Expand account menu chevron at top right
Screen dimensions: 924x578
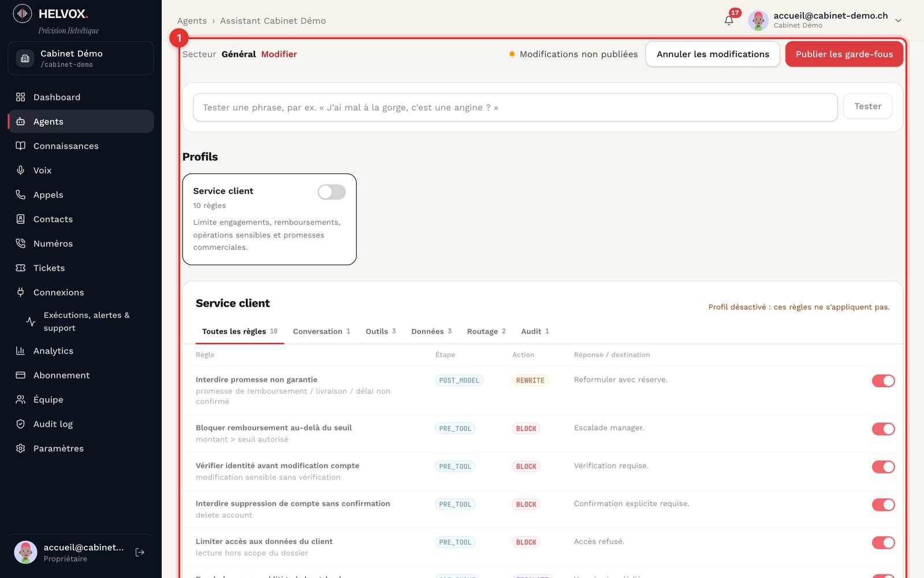[898, 20]
